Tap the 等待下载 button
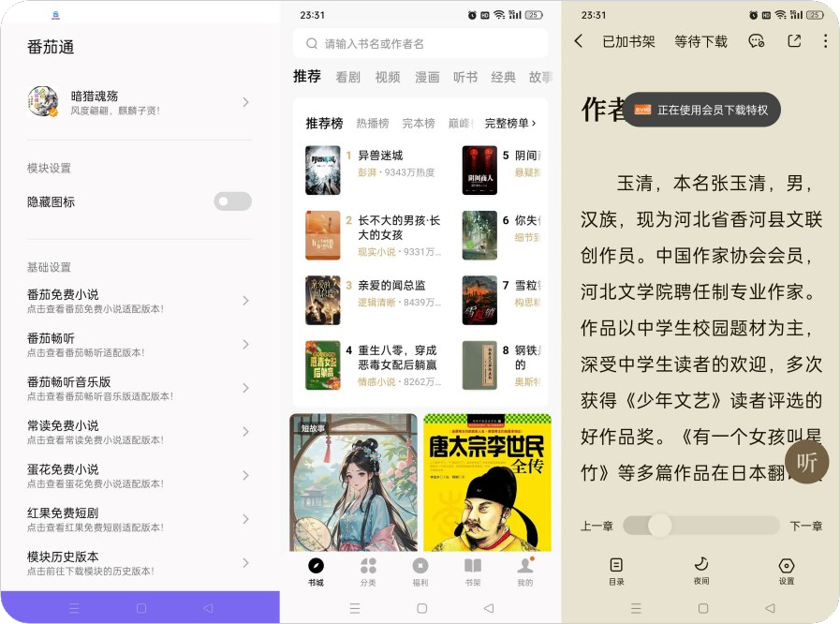The height and width of the screenshot is (624, 840). 700,41
